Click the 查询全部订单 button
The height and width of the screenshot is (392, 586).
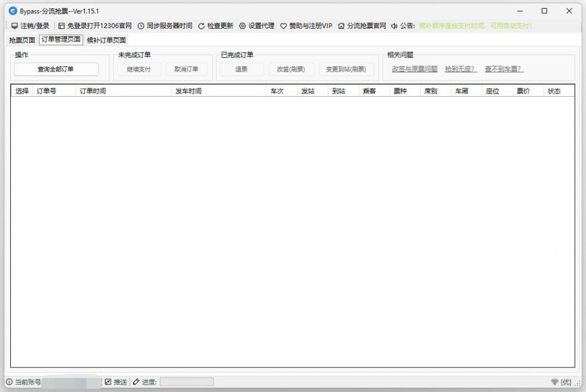56,69
